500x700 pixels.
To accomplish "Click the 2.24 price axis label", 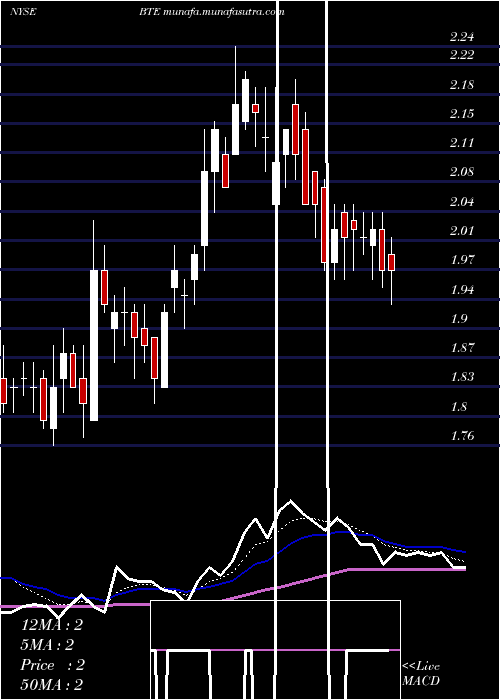I will coord(462,37).
